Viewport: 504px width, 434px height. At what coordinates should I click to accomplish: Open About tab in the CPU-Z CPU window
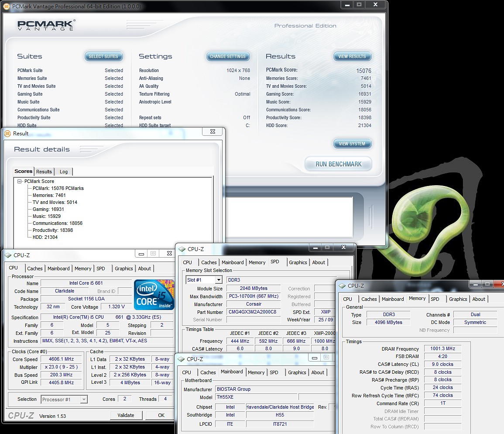144,269
